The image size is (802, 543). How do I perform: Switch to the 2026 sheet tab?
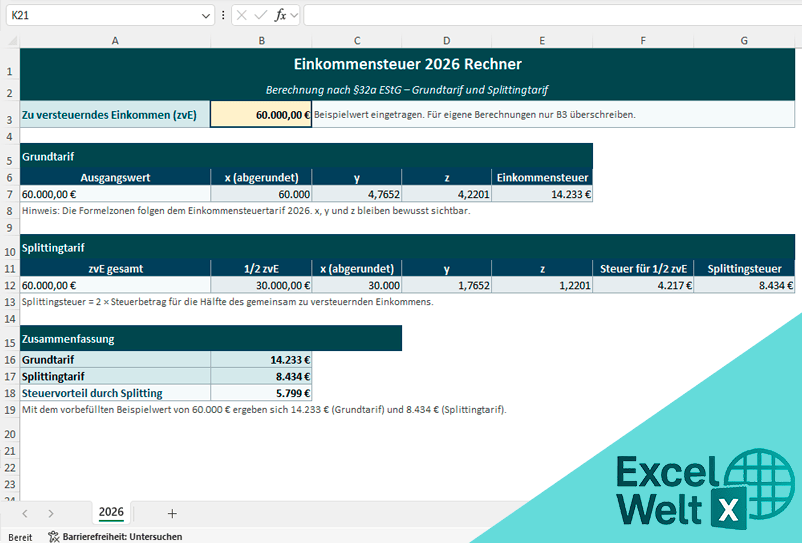(x=111, y=512)
